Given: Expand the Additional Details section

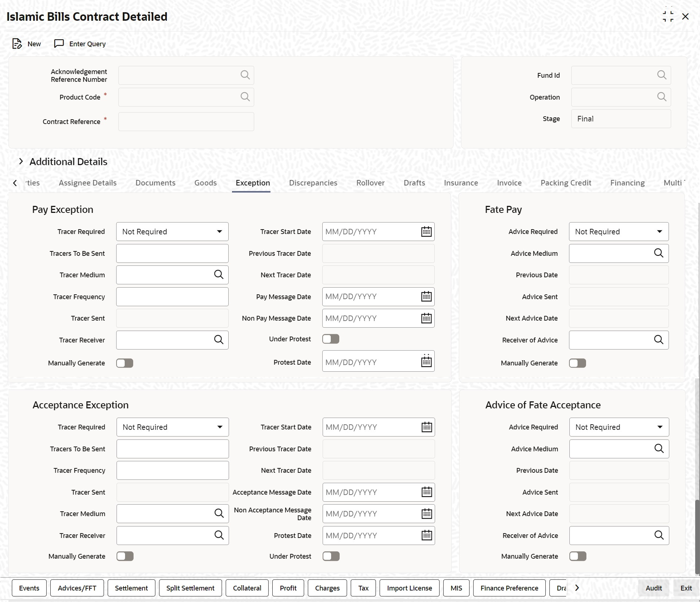Looking at the screenshot, I should click(x=21, y=161).
